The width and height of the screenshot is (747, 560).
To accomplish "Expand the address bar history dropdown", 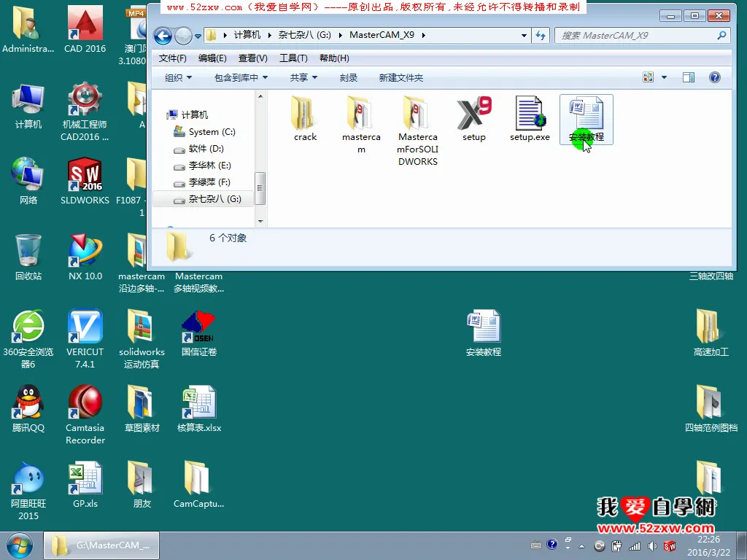I will click(525, 35).
